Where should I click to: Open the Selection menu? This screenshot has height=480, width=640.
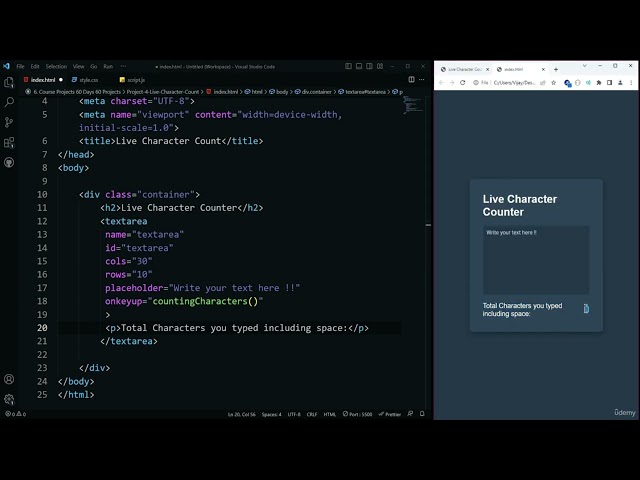click(x=56, y=67)
